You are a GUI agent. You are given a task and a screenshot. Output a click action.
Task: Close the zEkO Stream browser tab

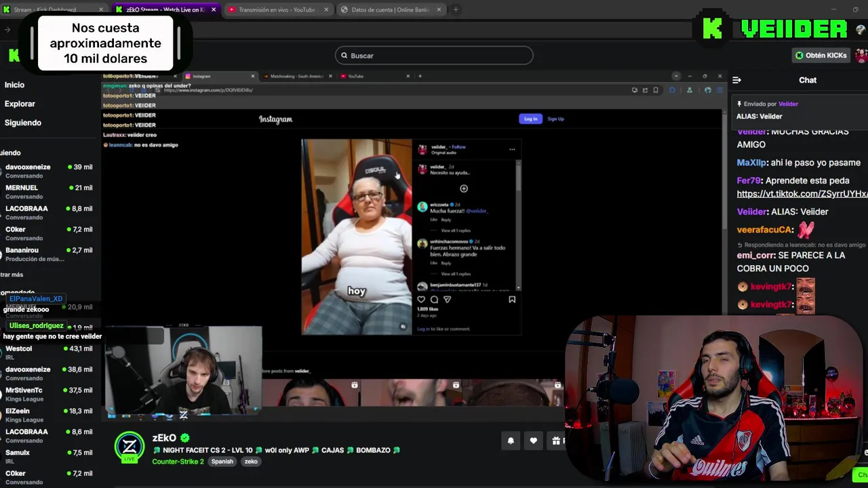[x=214, y=9]
